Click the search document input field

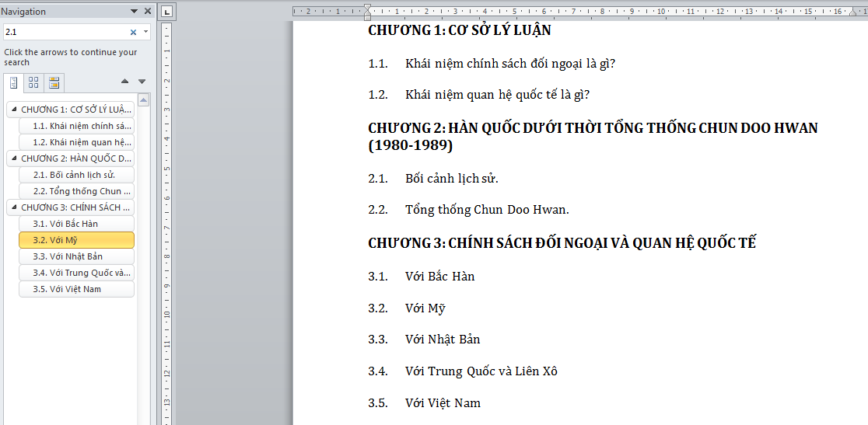click(x=65, y=33)
